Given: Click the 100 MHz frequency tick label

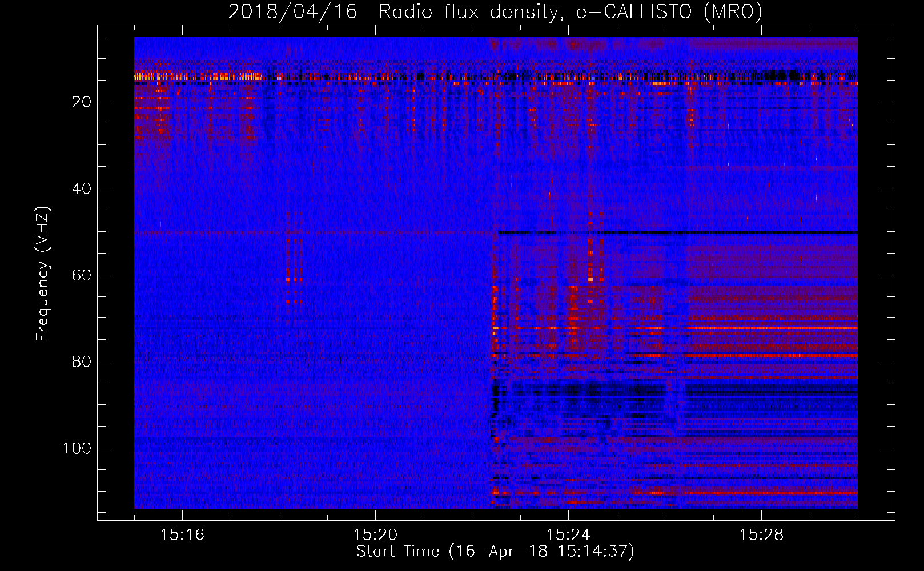Looking at the screenshot, I should coord(77,448).
